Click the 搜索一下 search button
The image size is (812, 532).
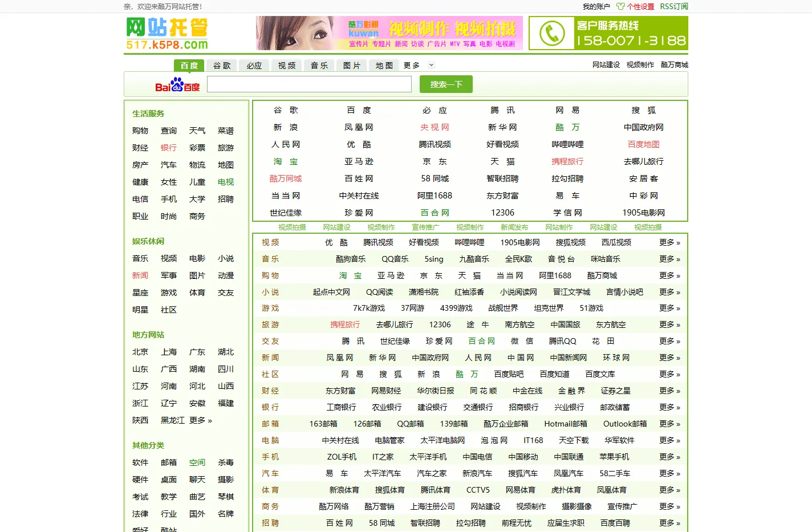tap(446, 84)
